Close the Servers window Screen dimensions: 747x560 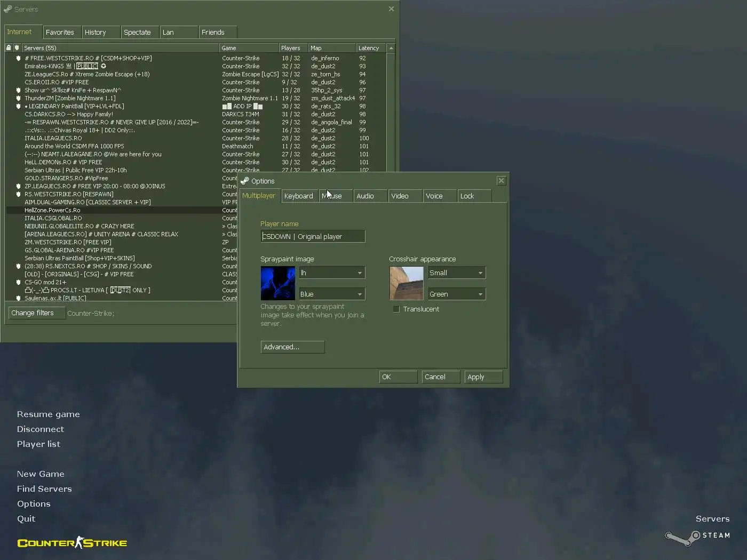[x=391, y=9]
